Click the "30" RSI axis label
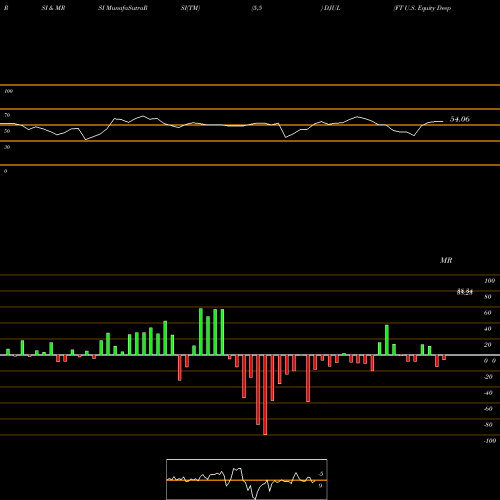Screen dimensions: 500x500 7,147
